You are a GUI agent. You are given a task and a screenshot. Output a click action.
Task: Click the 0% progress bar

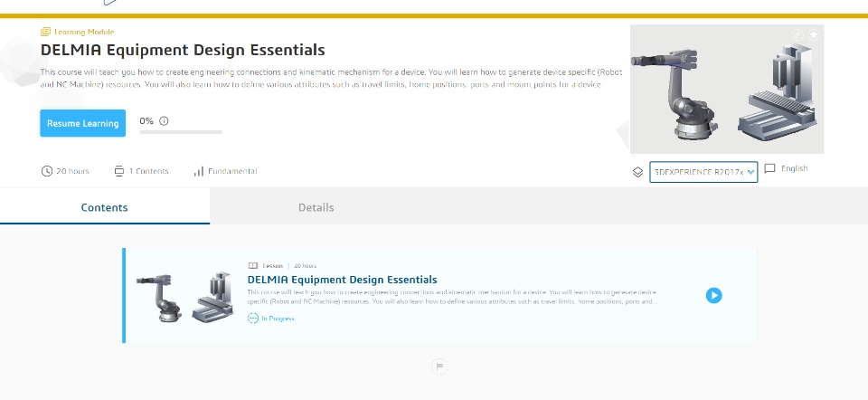181,132
